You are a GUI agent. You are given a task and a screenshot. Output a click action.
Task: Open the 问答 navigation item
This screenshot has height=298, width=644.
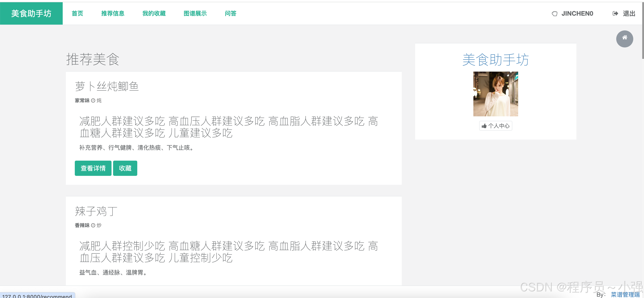(230, 13)
